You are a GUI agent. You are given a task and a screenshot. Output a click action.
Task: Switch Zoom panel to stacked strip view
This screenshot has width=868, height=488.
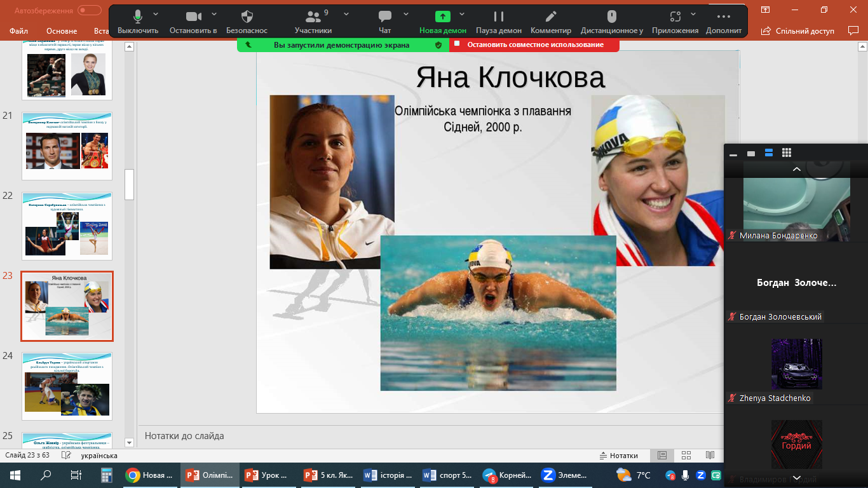coord(769,153)
